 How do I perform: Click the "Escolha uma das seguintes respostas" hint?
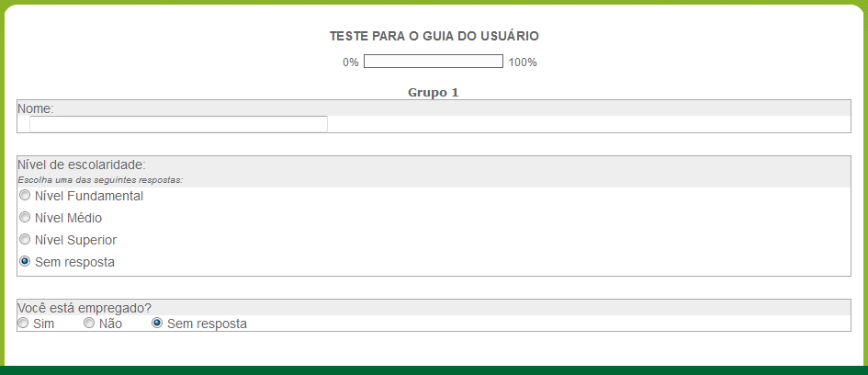100,179
